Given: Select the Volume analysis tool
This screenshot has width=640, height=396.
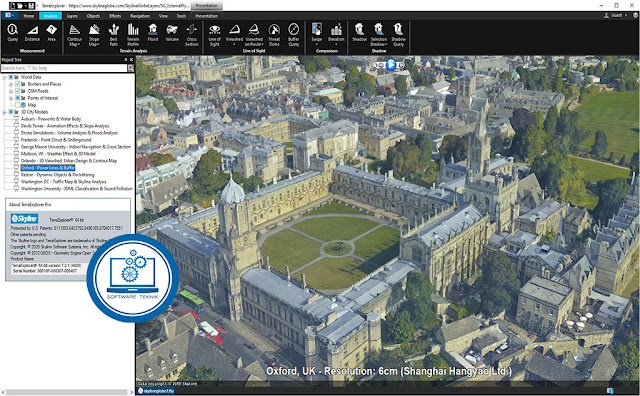Looking at the screenshot, I should 172,33.
